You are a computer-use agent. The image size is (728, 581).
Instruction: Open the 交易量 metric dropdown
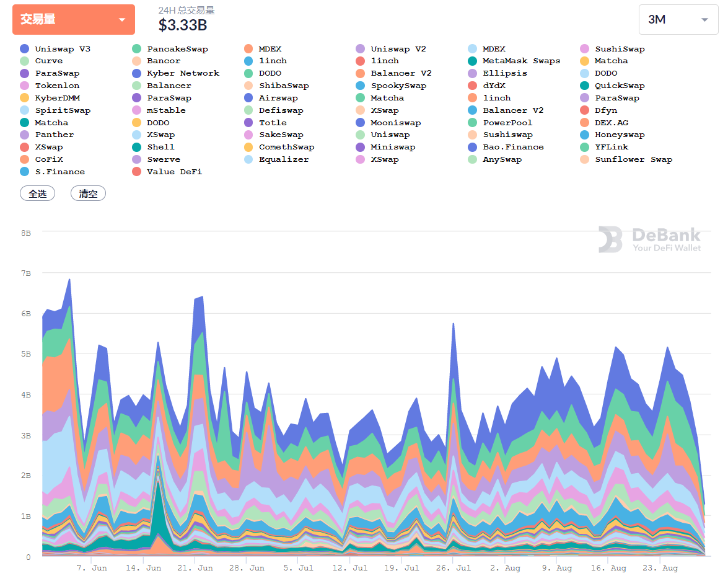click(73, 20)
